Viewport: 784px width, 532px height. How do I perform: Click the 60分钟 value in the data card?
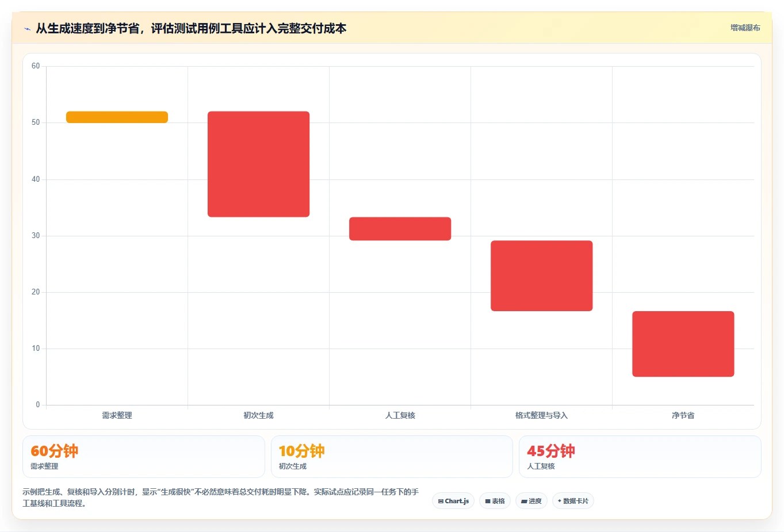tap(55, 451)
